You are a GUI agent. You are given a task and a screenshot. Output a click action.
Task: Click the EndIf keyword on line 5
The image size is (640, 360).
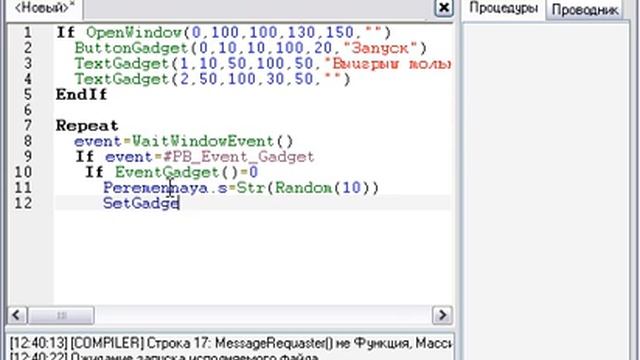pos(81,95)
